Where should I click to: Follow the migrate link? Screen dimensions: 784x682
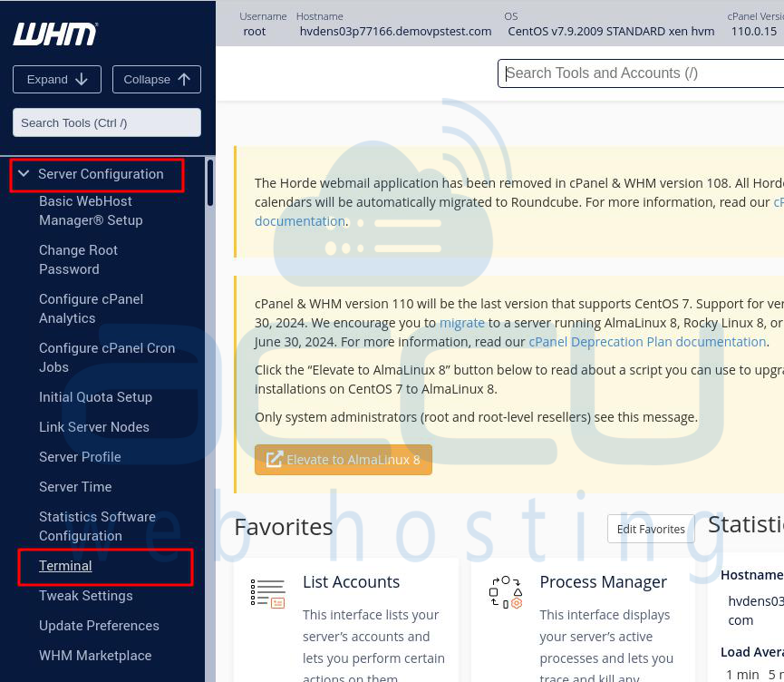(462, 323)
